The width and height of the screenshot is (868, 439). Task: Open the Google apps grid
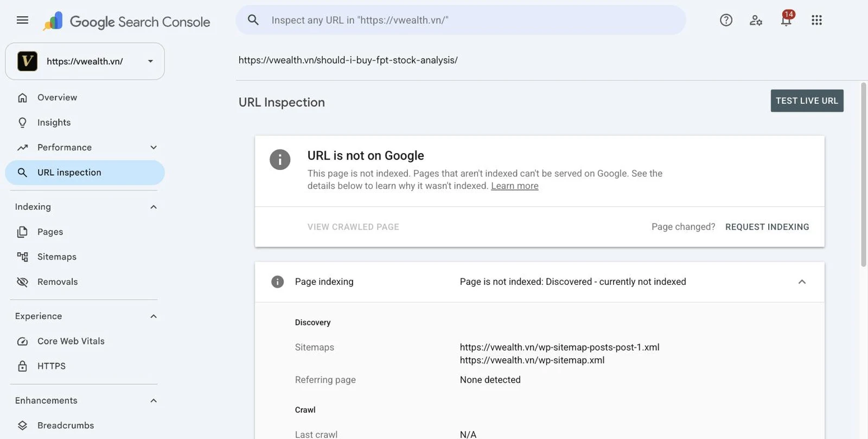click(816, 20)
